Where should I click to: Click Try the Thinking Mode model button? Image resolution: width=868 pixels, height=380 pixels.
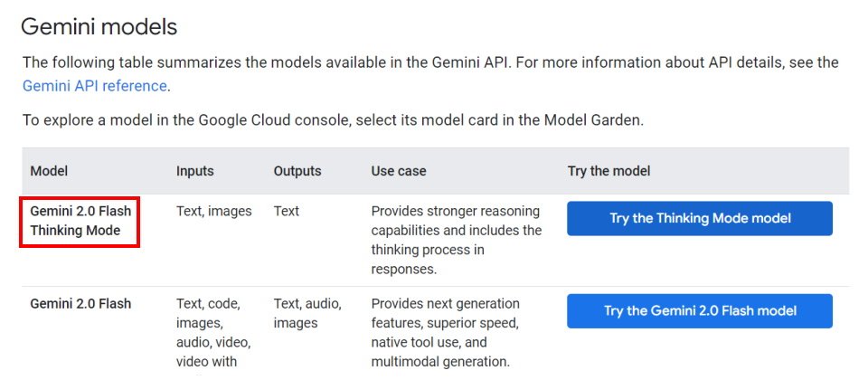click(700, 218)
